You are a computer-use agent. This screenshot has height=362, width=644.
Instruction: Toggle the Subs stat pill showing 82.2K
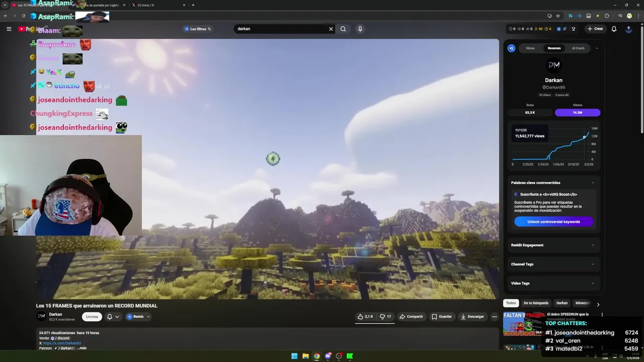pyautogui.click(x=530, y=113)
